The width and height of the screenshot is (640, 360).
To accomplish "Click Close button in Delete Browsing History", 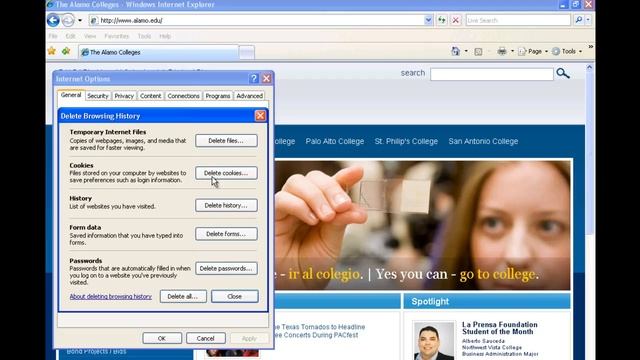I will [x=235, y=296].
